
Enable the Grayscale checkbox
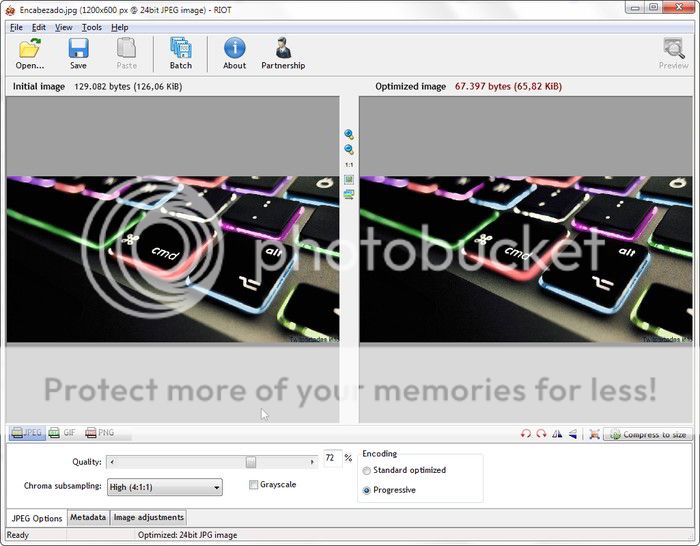tap(254, 485)
